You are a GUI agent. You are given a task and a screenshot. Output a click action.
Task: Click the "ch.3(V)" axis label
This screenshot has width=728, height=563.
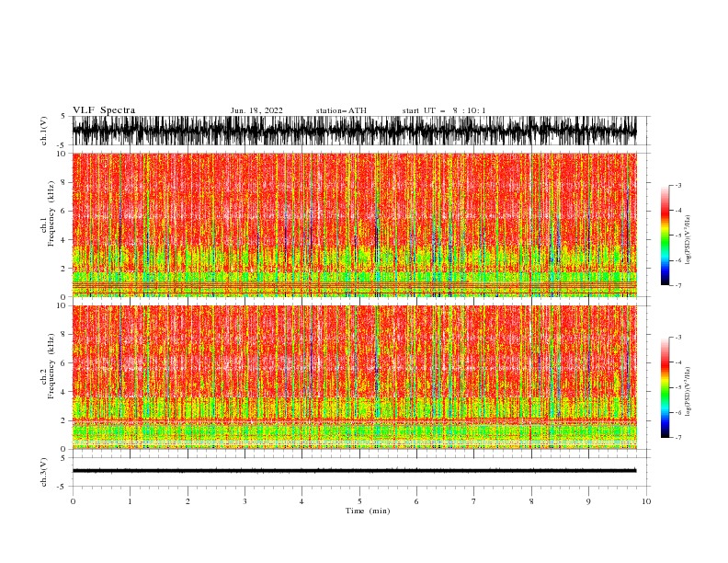(44, 472)
